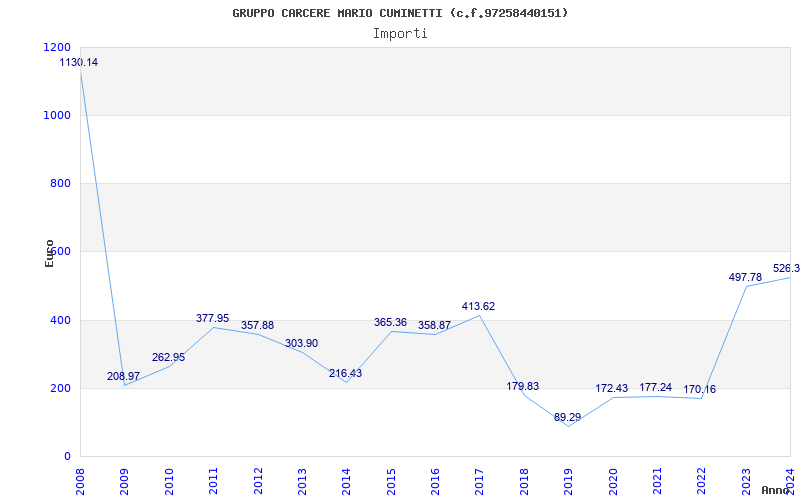Viewport: 800px width, 500px height.
Task: Select the 216.43 data label
Action: (345, 373)
